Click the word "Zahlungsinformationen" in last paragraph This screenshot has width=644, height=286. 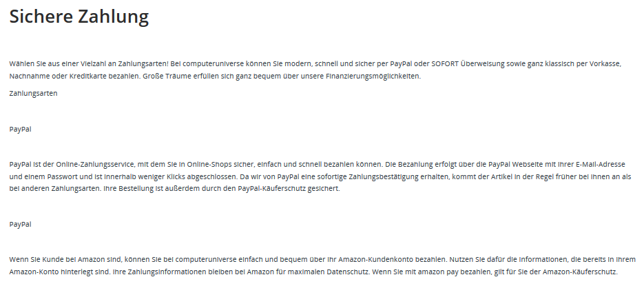(x=166, y=272)
